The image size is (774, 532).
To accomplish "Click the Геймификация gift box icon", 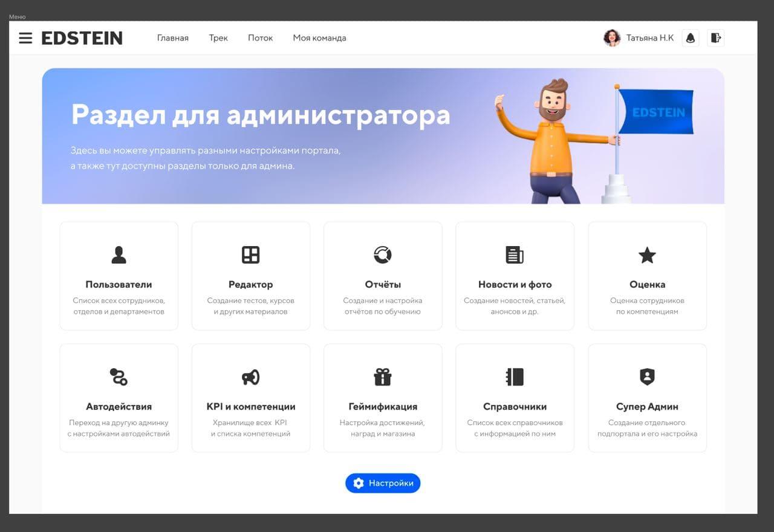I will (x=382, y=377).
